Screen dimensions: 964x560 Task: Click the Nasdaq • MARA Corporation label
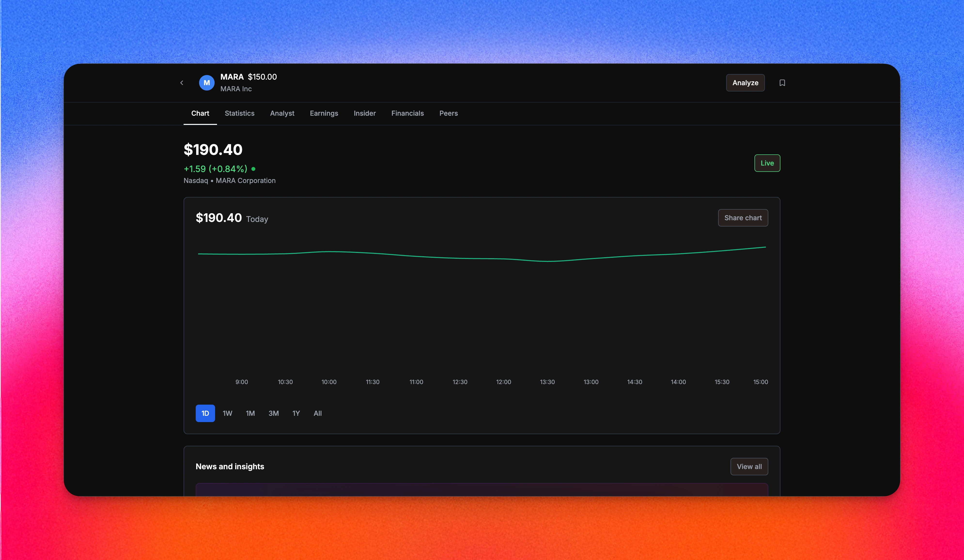tap(230, 181)
